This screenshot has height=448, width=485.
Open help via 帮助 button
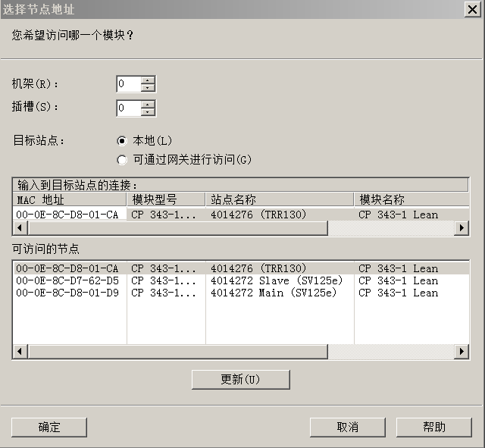pos(434,428)
